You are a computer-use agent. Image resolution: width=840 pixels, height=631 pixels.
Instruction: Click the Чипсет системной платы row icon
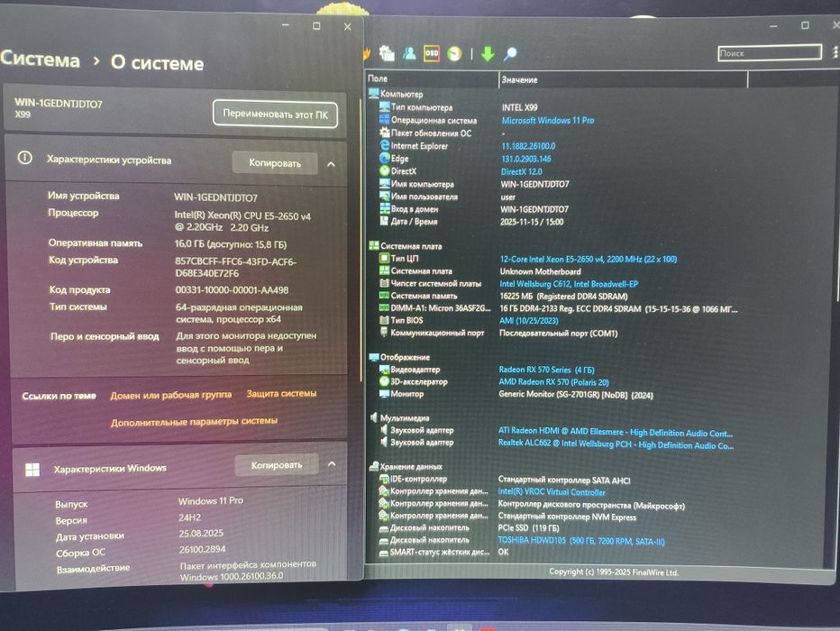pyautogui.click(x=384, y=283)
